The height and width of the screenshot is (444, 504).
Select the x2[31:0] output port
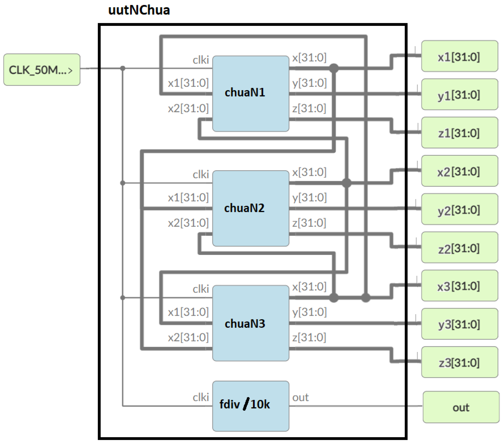tap(459, 171)
